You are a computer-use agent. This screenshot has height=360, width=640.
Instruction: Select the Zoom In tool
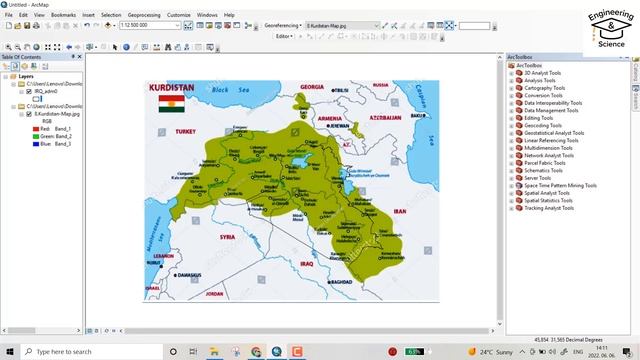pos(8,47)
